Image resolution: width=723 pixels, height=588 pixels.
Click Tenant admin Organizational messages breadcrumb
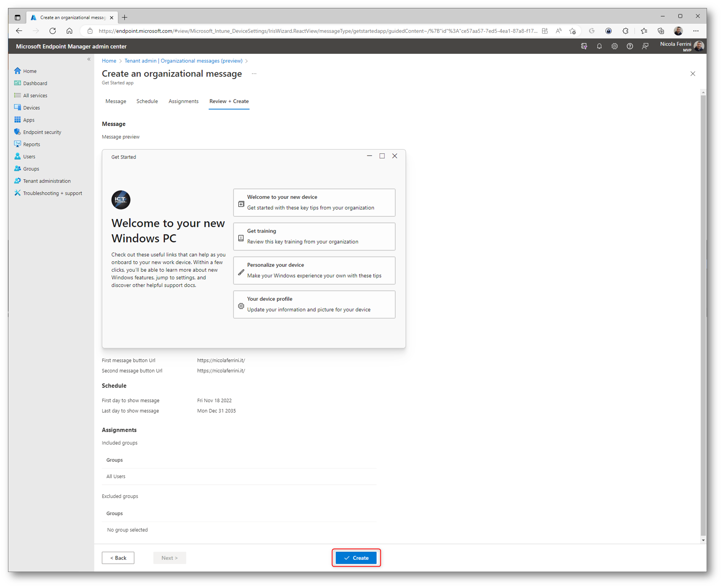(183, 61)
